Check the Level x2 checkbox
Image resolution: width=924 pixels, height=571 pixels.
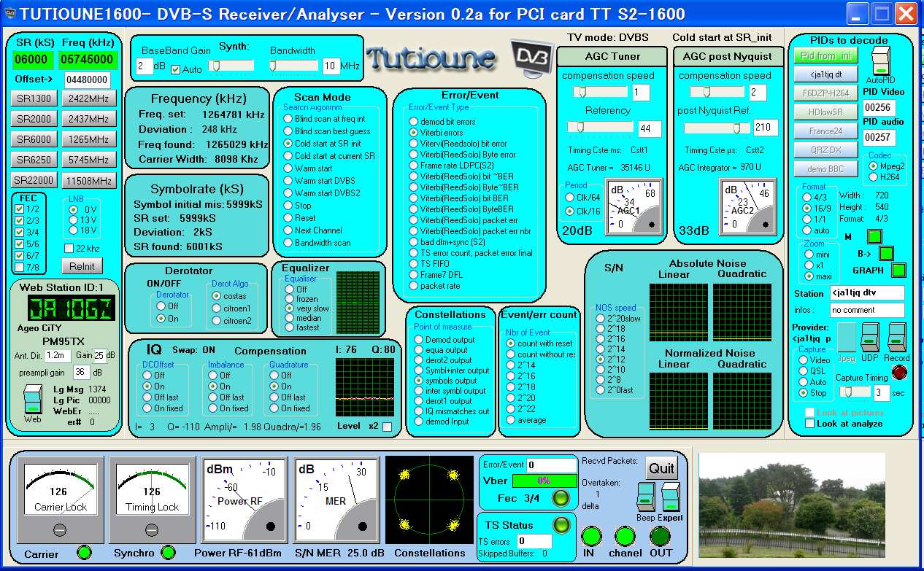point(388,427)
